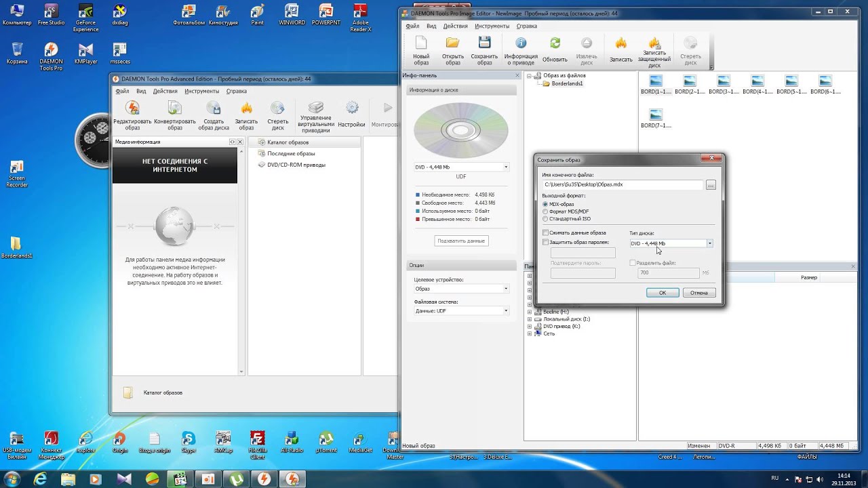Click OK in Сохранить образ dialog
Viewport: 868px width, 488px height.
663,293
